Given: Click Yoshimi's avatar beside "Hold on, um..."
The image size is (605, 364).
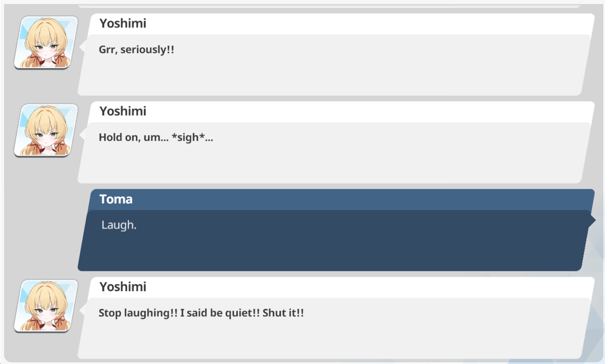Looking at the screenshot, I should (x=46, y=130).
